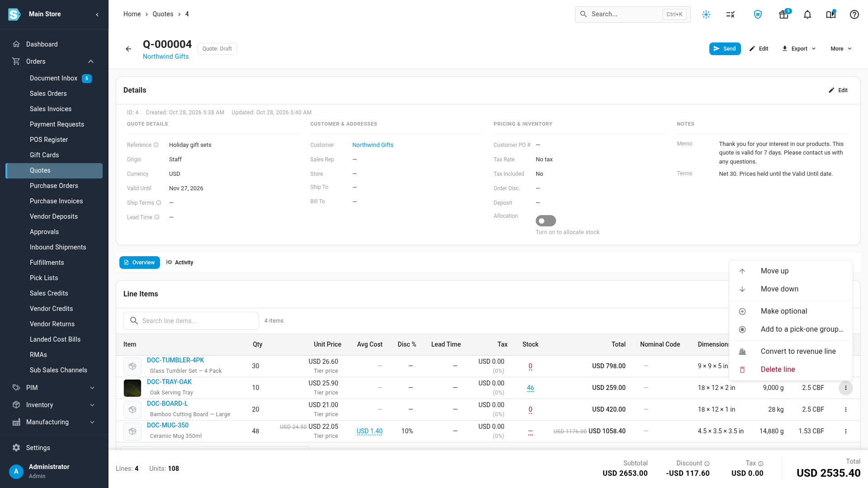Viewport: 868px width, 488px height.
Task: Open the Northwind Gifts customer field link
Action: click(x=373, y=145)
